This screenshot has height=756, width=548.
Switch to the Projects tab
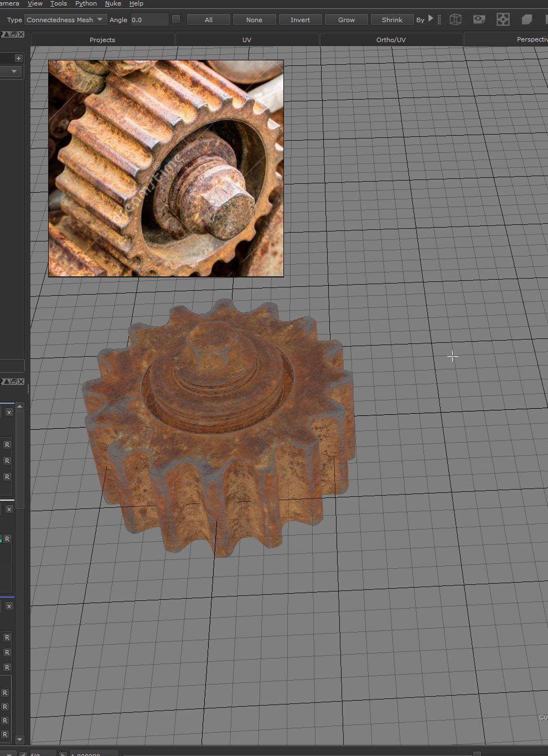click(102, 39)
